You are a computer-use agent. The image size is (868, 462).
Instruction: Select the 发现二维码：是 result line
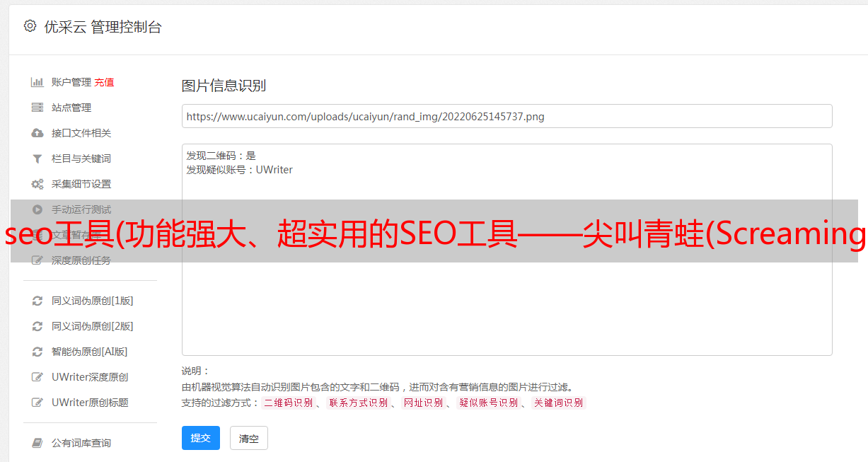point(221,156)
